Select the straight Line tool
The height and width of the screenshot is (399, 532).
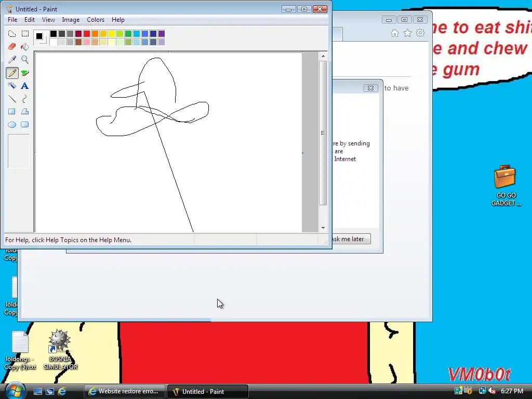12,99
